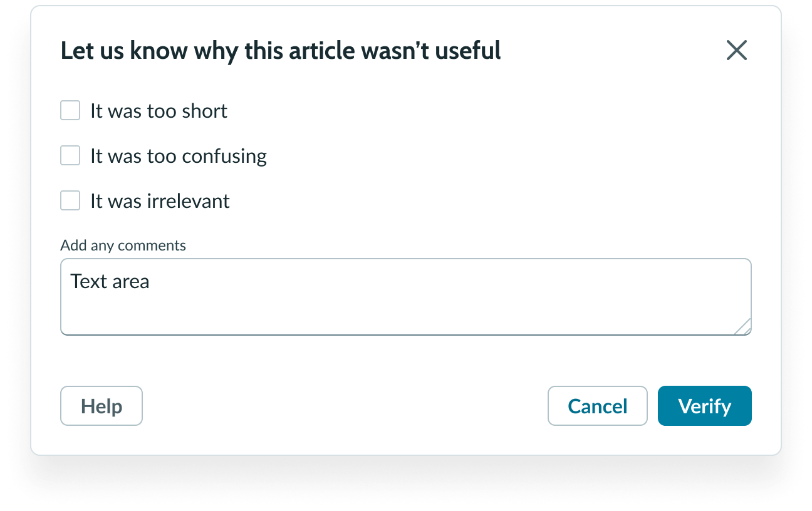Focus the comments text area
The width and height of the screenshot is (812, 511).
click(x=405, y=297)
